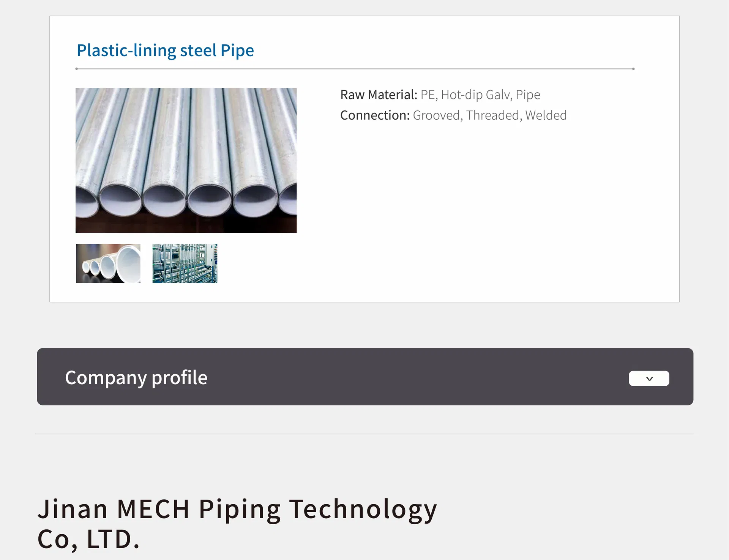Select the piping installation factory thumbnail
Image resolution: width=729 pixels, height=560 pixels.
[185, 263]
